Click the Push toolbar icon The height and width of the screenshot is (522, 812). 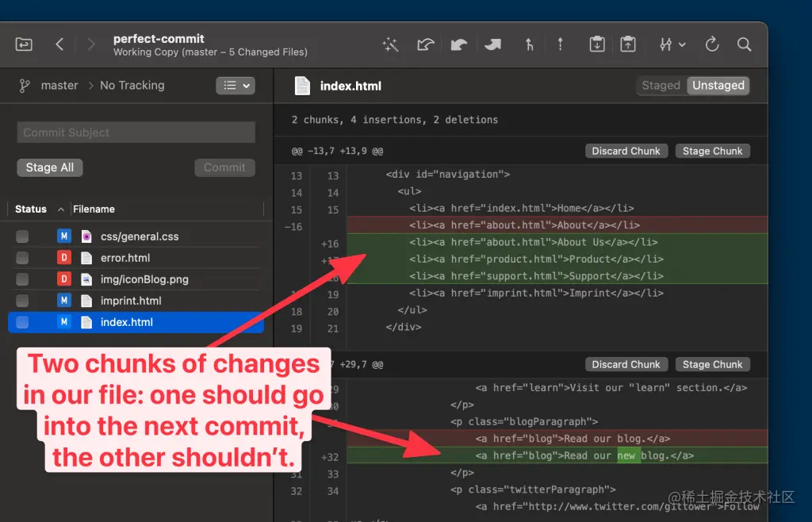click(492, 44)
